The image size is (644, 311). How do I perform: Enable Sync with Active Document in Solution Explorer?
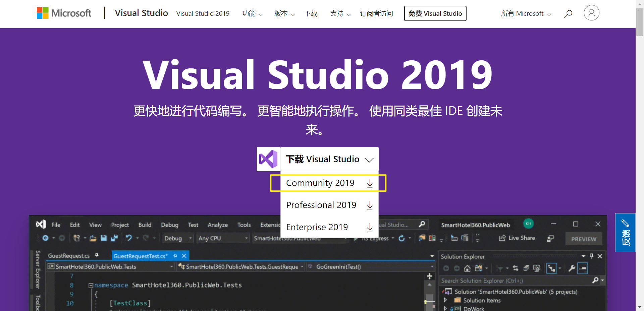tap(515, 268)
